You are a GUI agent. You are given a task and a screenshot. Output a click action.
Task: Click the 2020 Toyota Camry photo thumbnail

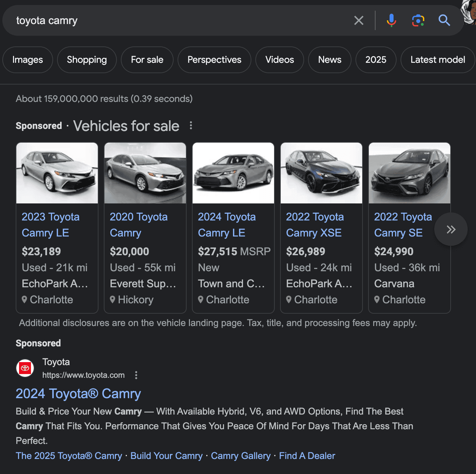[145, 173]
